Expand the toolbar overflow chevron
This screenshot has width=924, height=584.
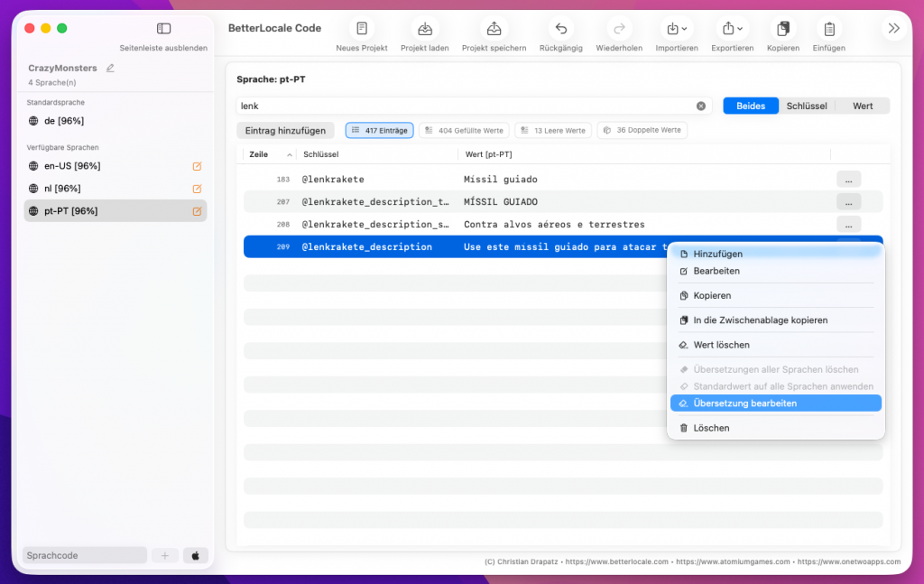point(893,29)
